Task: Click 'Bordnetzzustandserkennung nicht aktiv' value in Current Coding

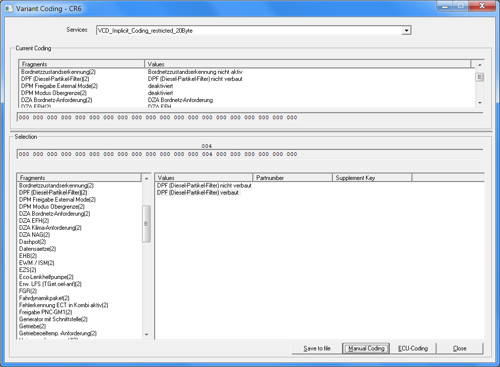Action: point(195,72)
